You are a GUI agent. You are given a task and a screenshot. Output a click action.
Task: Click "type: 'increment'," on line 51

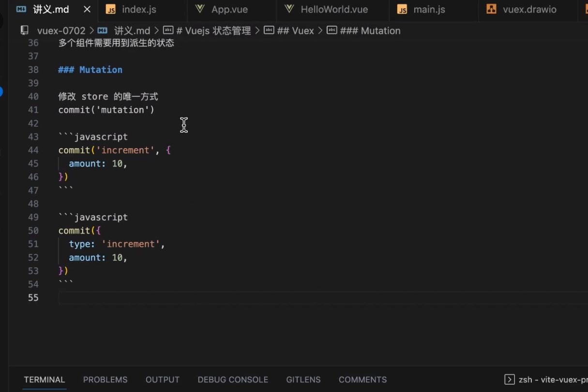point(117,244)
